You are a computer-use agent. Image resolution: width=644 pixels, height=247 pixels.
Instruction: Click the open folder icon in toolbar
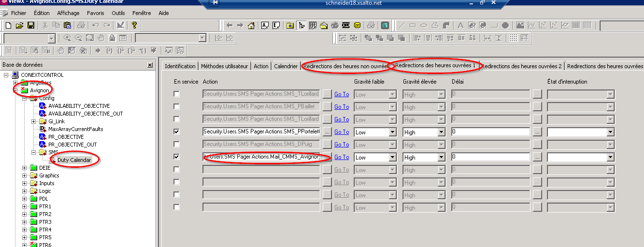pyautogui.click(x=20, y=25)
